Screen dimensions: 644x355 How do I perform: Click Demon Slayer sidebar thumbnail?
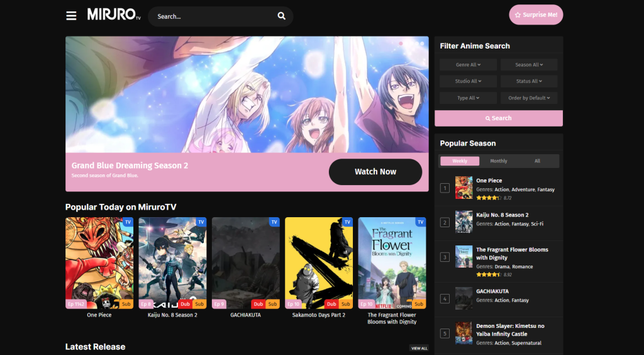point(464,333)
